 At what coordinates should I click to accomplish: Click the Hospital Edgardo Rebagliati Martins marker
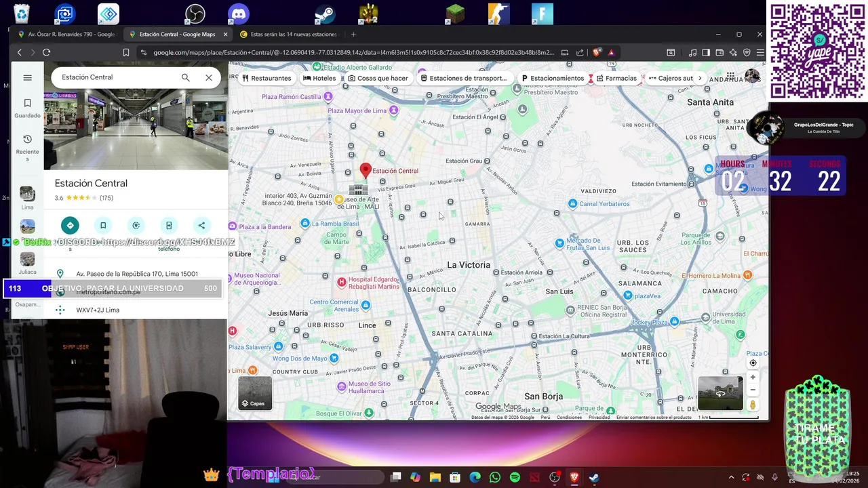coord(341,282)
